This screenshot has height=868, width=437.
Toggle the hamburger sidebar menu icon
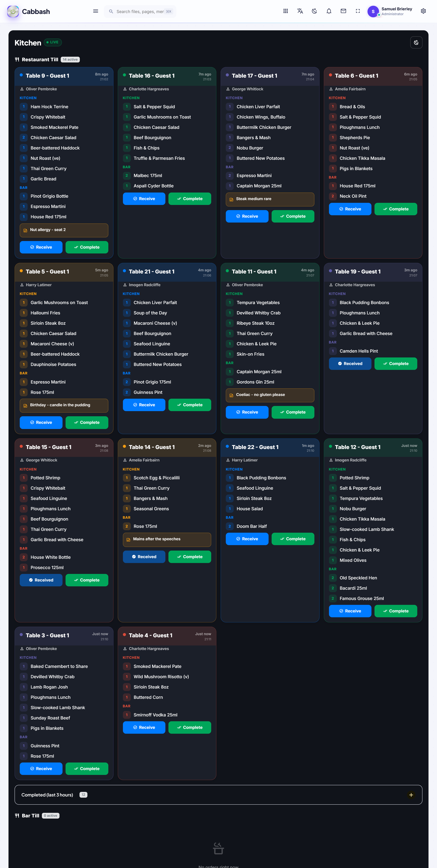95,11
